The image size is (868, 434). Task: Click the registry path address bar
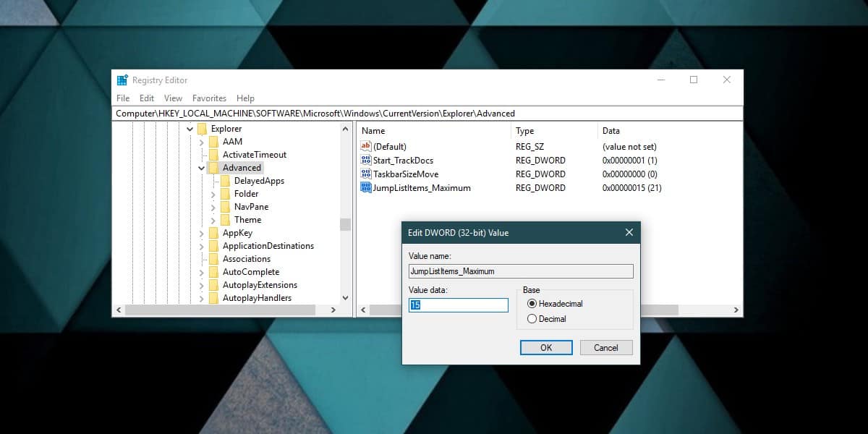[x=429, y=114]
